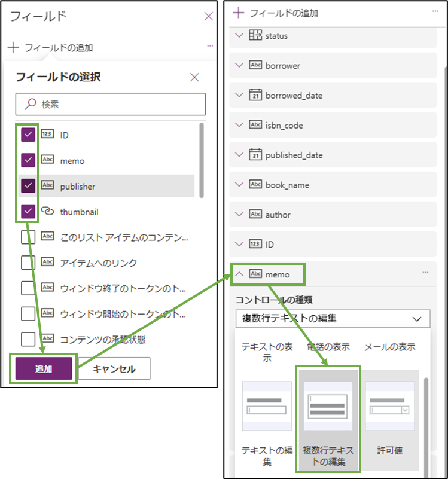
Task: Open the コントロールの種類 dropdown
Action: point(333,319)
